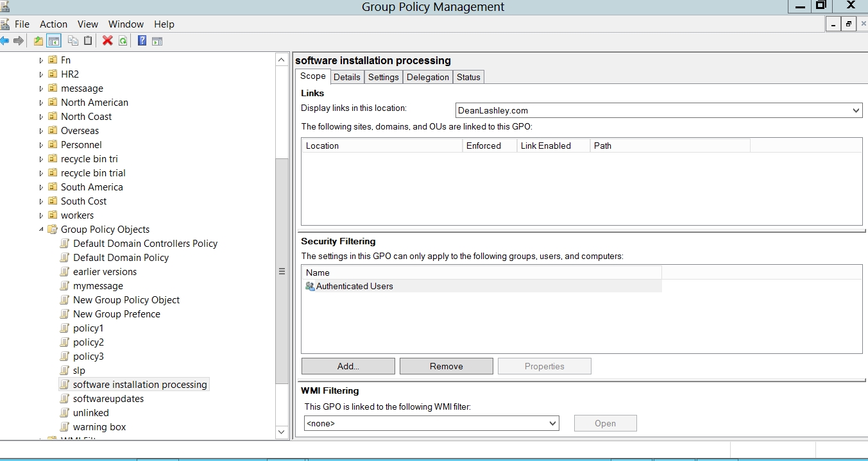Open the Action menu
This screenshot has height=461, width=868.
coord(53,24)
